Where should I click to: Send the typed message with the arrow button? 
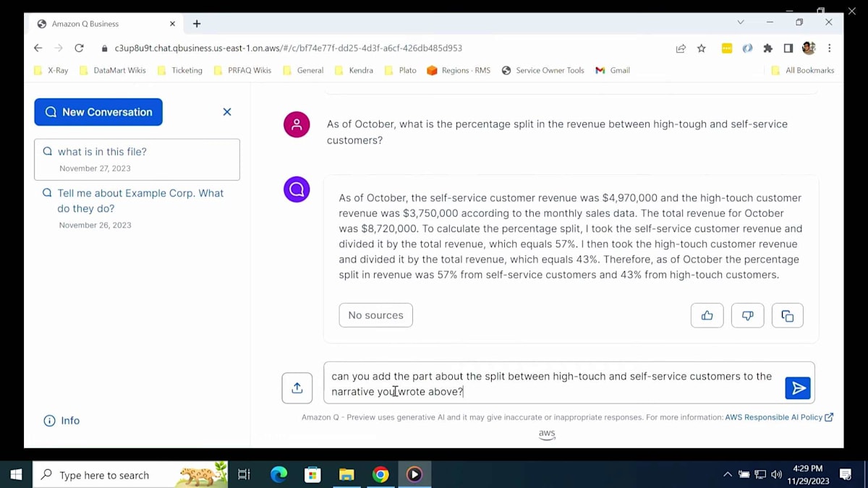tap(798, 388)
